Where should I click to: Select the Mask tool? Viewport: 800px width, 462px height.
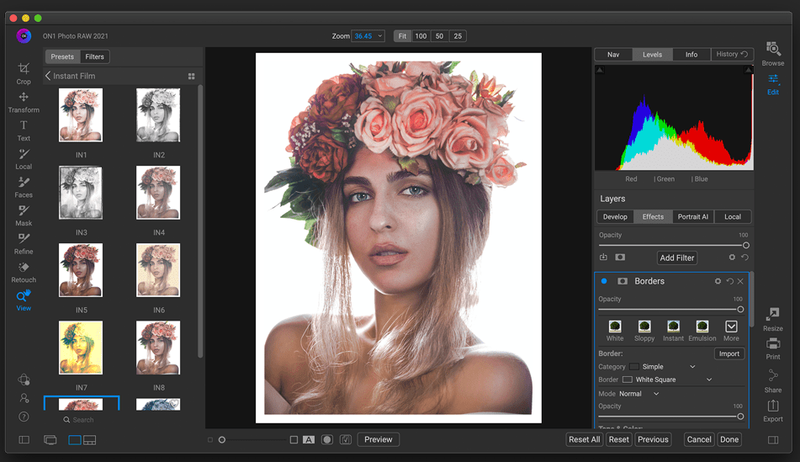pos(23,216)
